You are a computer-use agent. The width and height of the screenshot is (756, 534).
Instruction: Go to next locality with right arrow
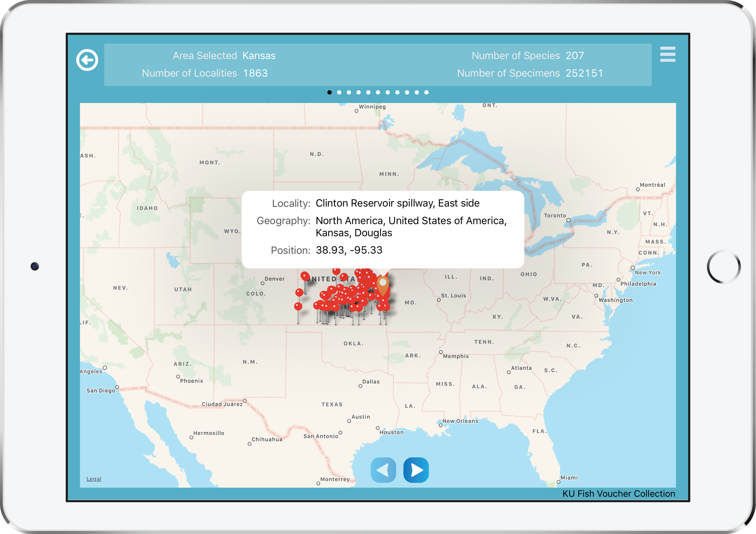pyautogui.click(x=416, y=470)
